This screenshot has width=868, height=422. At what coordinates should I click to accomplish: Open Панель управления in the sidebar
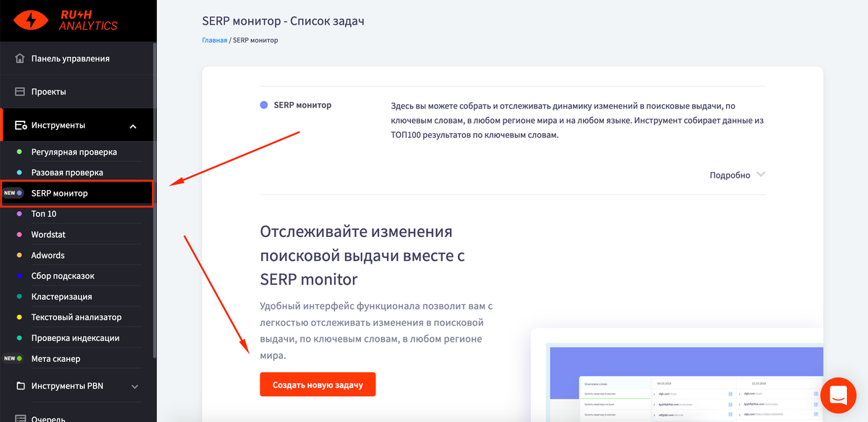[x=71, y=59]
